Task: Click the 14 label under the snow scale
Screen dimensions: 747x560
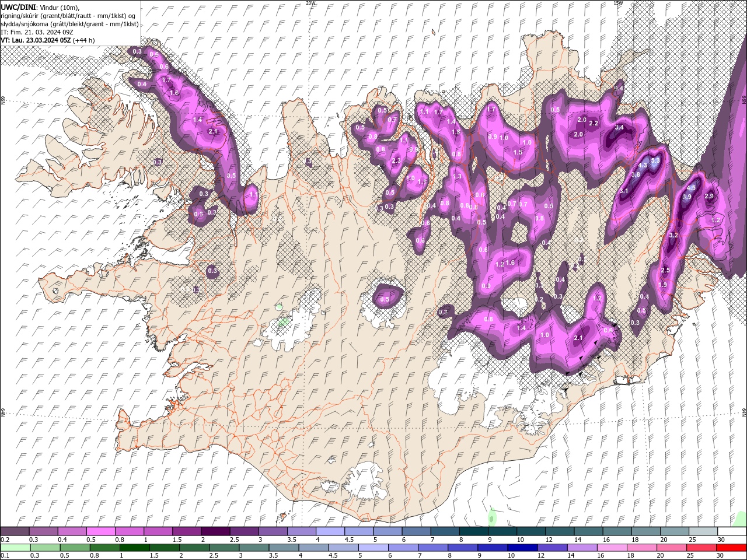Action: [578, 540]
